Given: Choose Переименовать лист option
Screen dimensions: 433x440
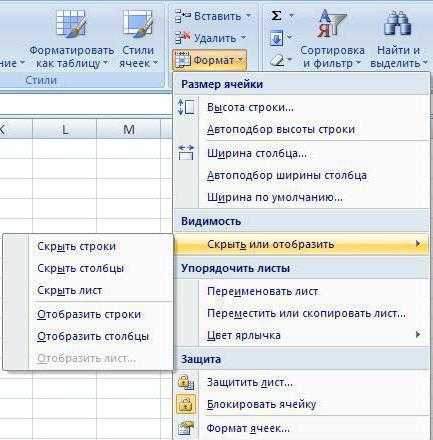Looking at the screenshot, I should [301, 291].
